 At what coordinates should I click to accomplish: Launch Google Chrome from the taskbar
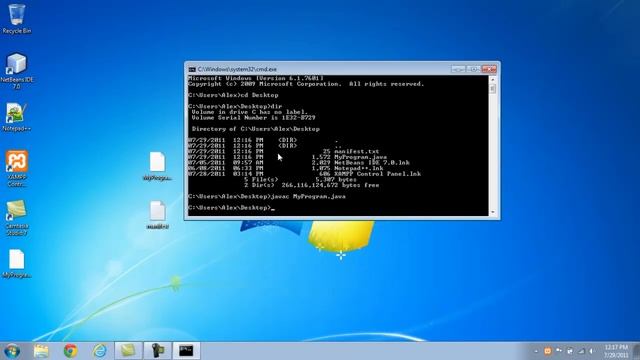point(70,351)
